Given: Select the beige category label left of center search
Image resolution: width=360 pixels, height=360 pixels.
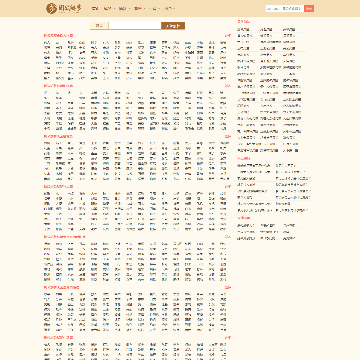Looking at the screenshot, I should 99,26.
